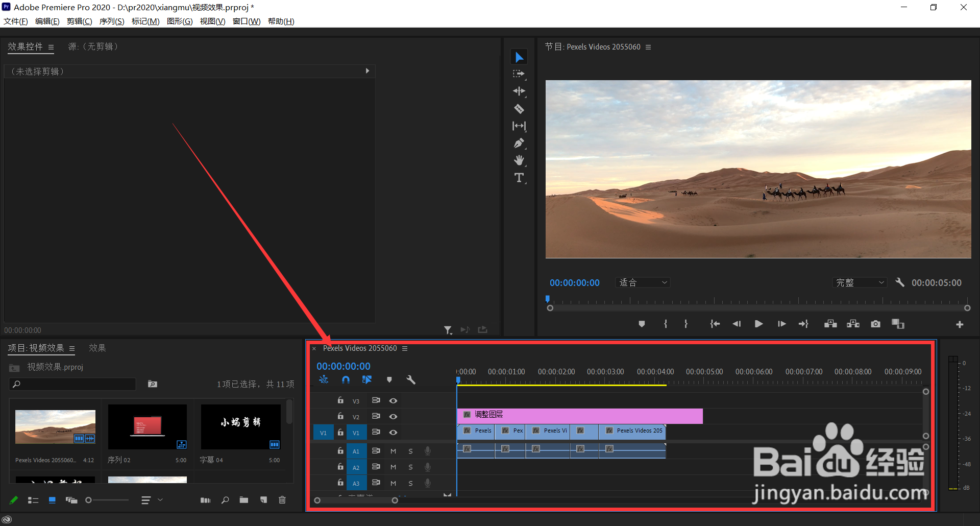Select the Ripple Edit tool
This screenshot has height=526, width=980.
point(519,91)
